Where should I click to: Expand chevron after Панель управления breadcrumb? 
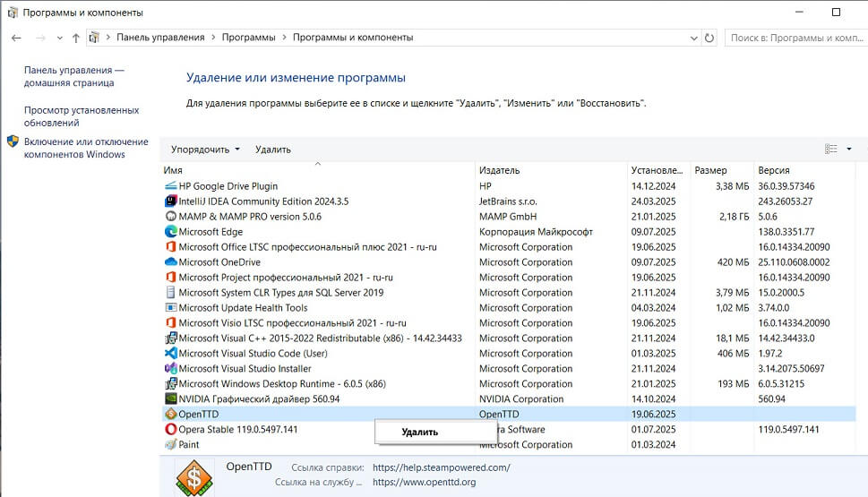point(213,38)
